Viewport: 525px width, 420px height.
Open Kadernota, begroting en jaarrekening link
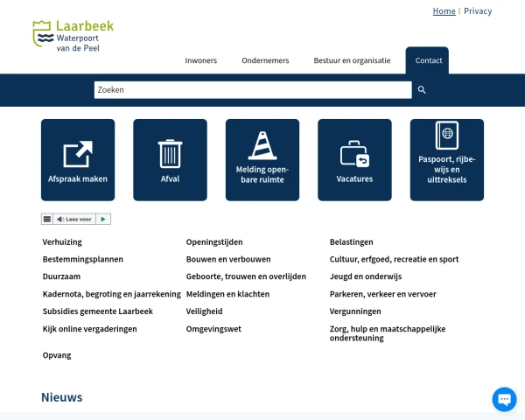pos(111,294)
